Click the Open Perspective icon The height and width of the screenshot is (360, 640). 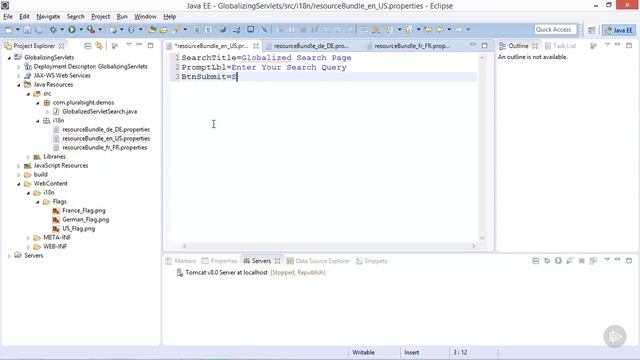(x=592, y=30)
